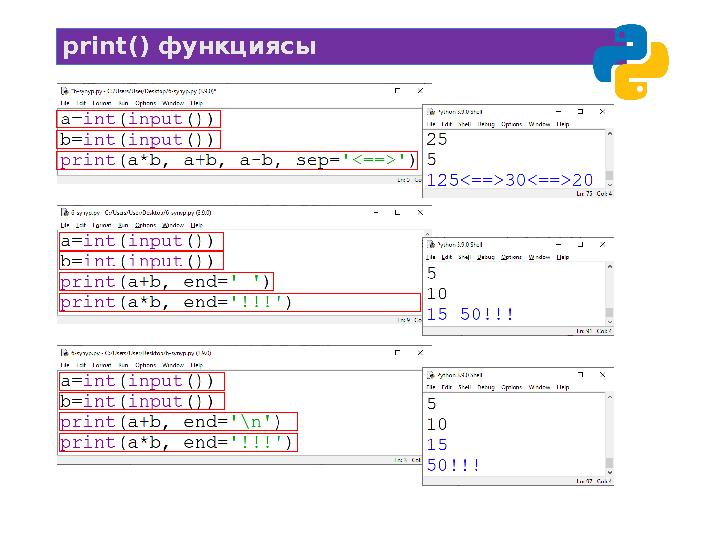Open Help menu in editor with sep='<==>' code
The width and height of the screenshot is (720, 540).
pos(197,103)
